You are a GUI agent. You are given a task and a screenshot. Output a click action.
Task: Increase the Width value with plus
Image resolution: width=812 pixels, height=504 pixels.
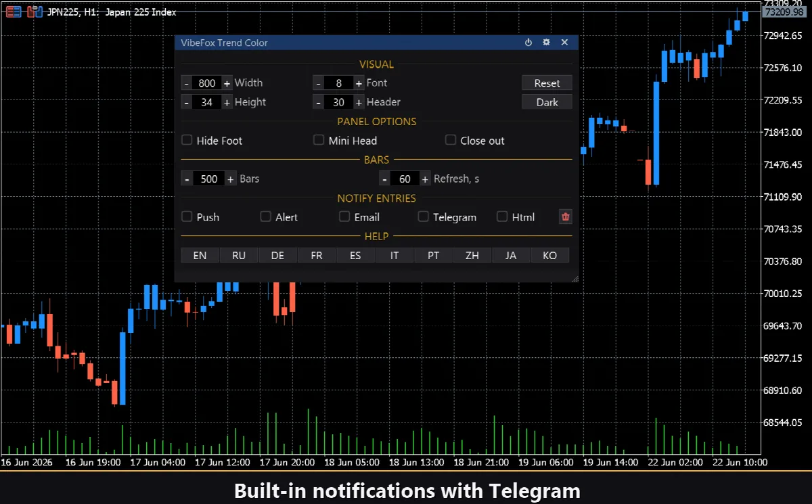pyautogui.click(x=227, y=83)
